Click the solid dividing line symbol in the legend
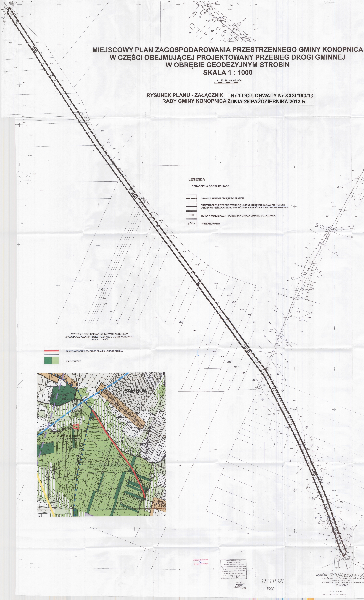The height and width of the screenshot is (600, 364). click(x=191, y=206)
